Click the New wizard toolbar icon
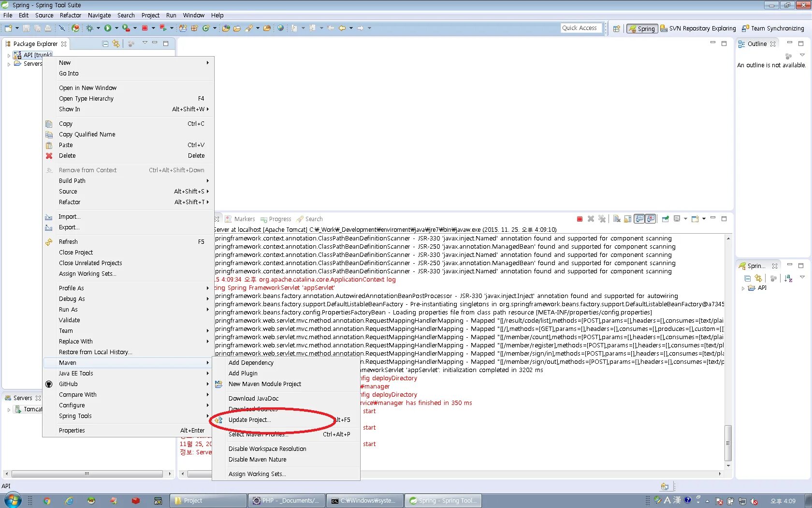 pos(8,28)
